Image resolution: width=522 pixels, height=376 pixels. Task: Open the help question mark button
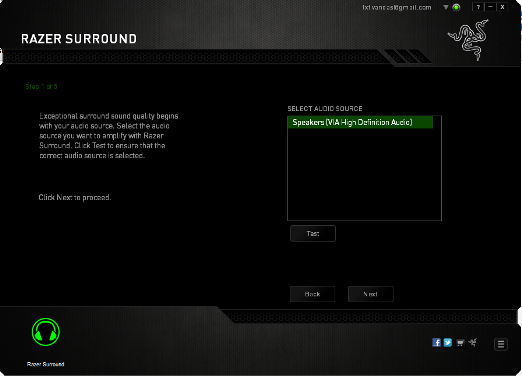coord(478,7)
